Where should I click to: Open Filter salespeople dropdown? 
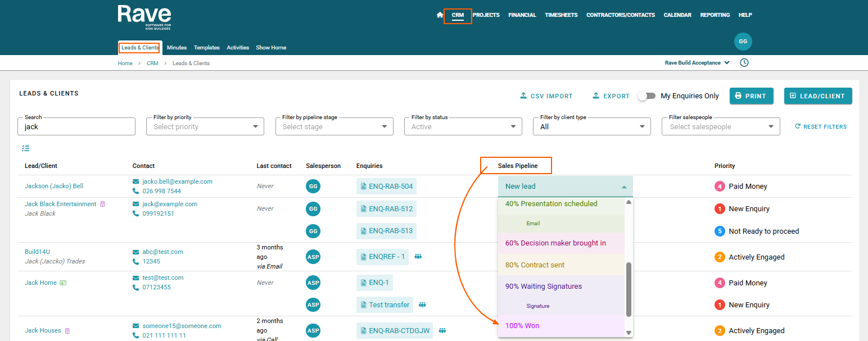721,126
